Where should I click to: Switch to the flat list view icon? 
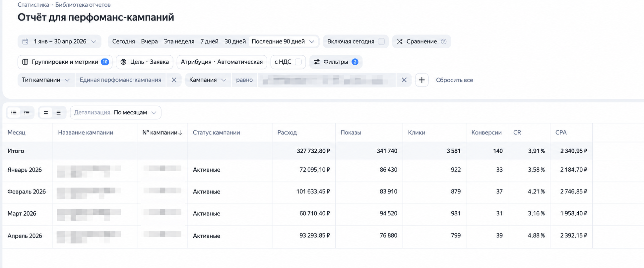coord(14,113)
